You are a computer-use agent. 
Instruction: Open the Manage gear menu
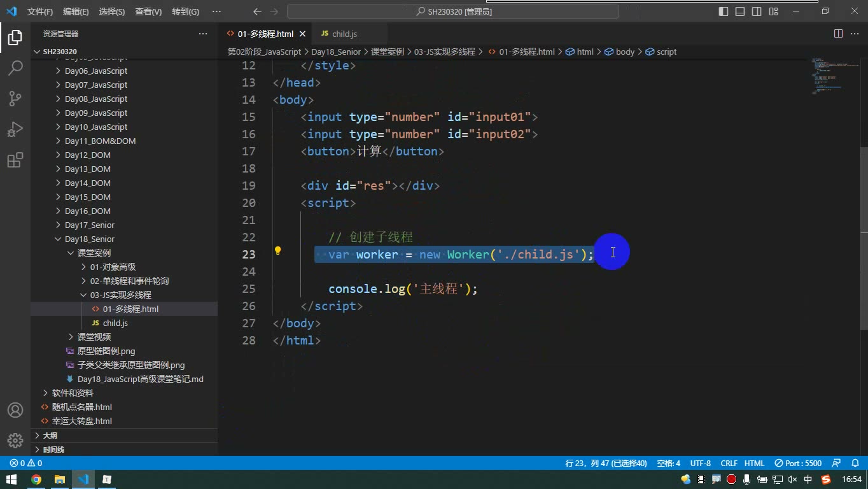[x=15, y=440]
